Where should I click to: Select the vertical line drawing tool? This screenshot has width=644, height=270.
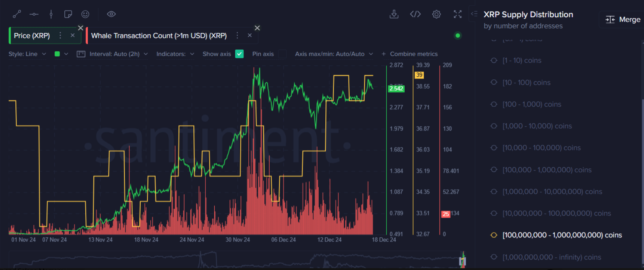coord(51,14)
